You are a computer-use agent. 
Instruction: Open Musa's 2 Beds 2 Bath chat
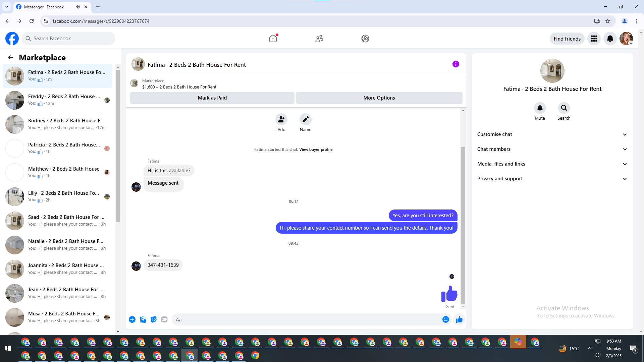[58, 317]
